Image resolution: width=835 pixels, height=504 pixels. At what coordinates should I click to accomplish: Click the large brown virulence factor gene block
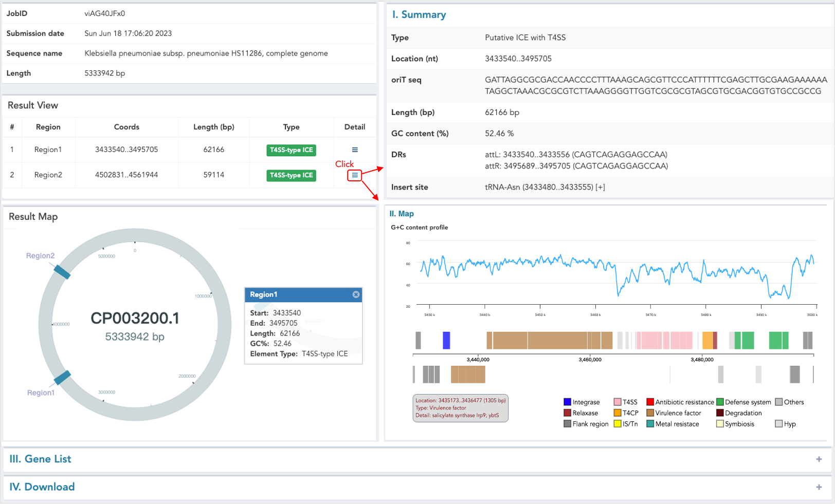550,341
